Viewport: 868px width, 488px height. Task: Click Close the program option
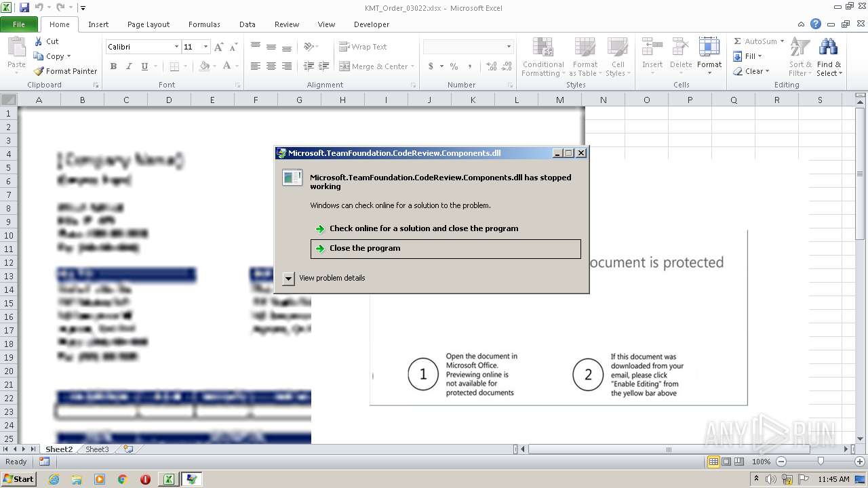tap(446, 248)
